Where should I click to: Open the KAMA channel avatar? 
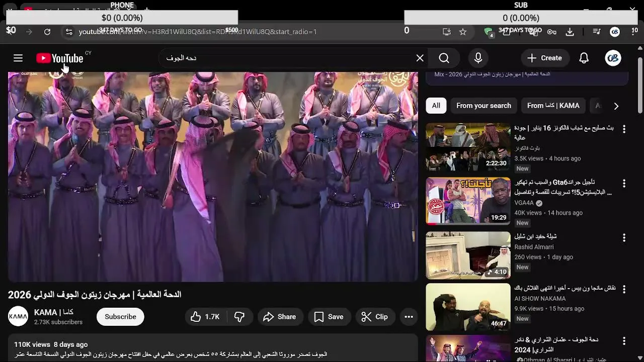18,316
